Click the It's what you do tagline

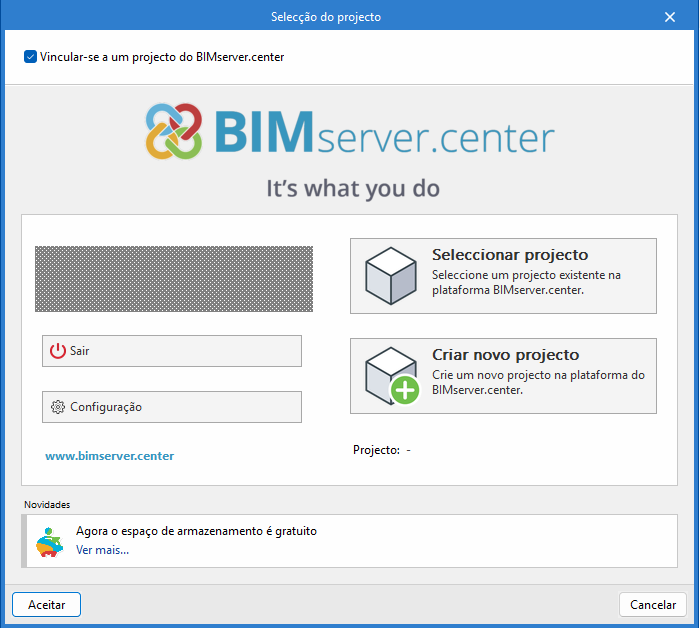pyautogui.click(x=353, y=188)
